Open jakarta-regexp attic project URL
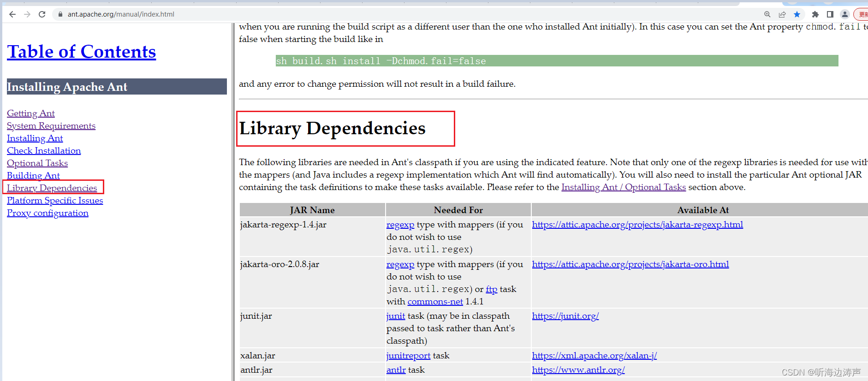This screenshot has width=868, height=381. pyautogui.click(x=637, y=224)
